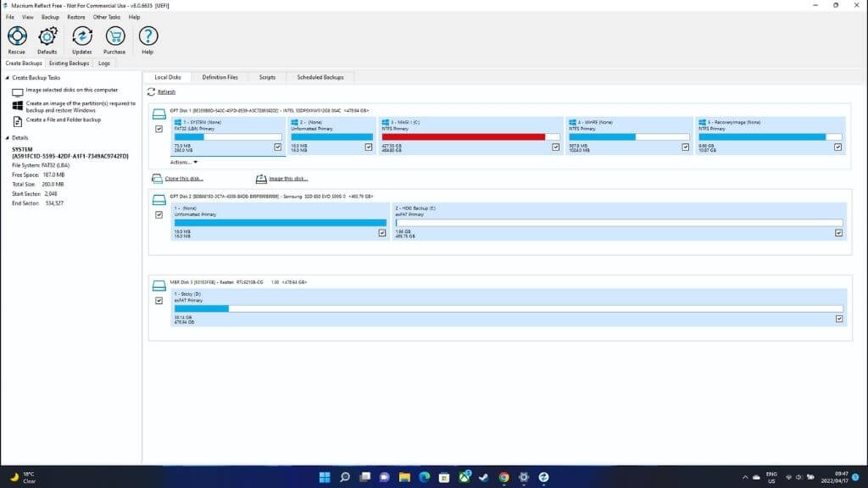Click the GPT Disk 1 drive icon

tap(159, 114)
